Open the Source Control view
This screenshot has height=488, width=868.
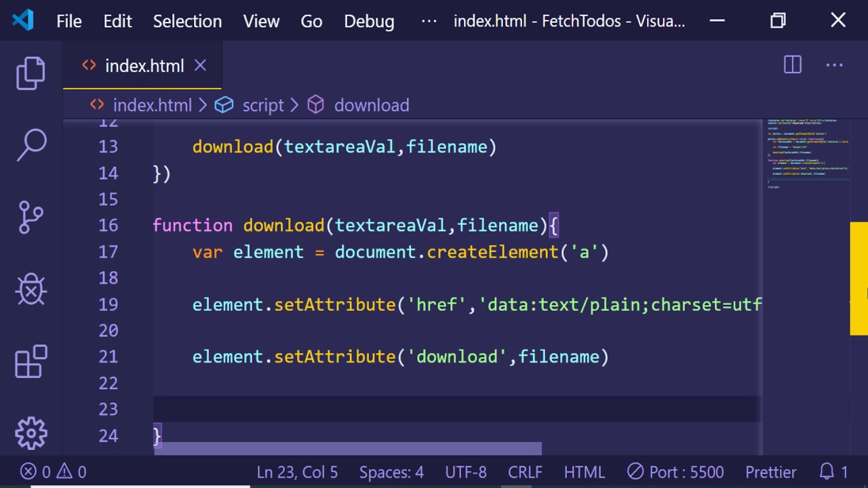[31, 218]
